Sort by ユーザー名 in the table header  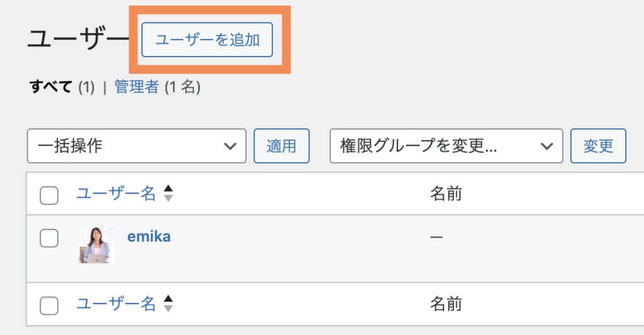116,194
